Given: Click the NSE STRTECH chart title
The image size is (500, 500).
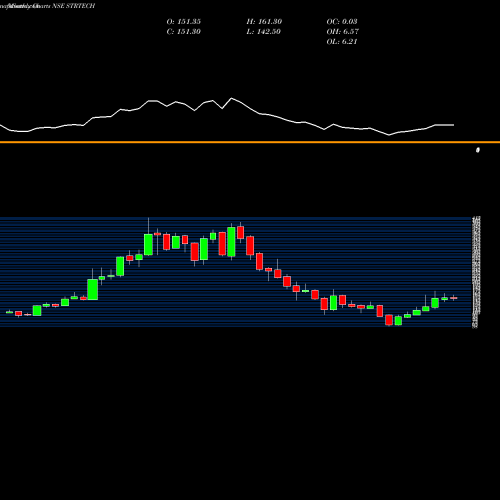Looking at the screenshot, I should tap(74, 6).
